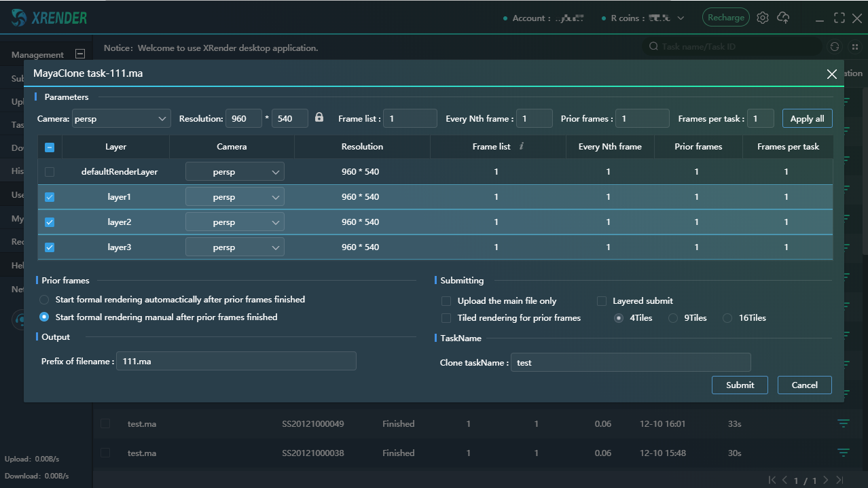
Task: Uncheck the layer2 checkbox
Action: pyautogui.click(x=50, y=222)
